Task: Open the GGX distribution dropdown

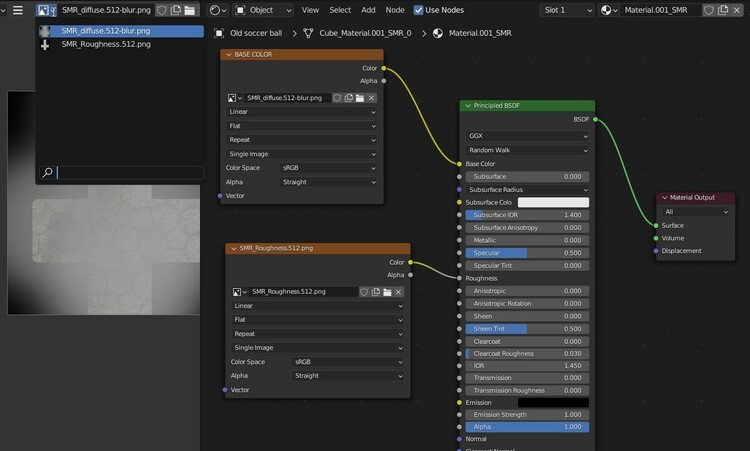Action: 527,136
